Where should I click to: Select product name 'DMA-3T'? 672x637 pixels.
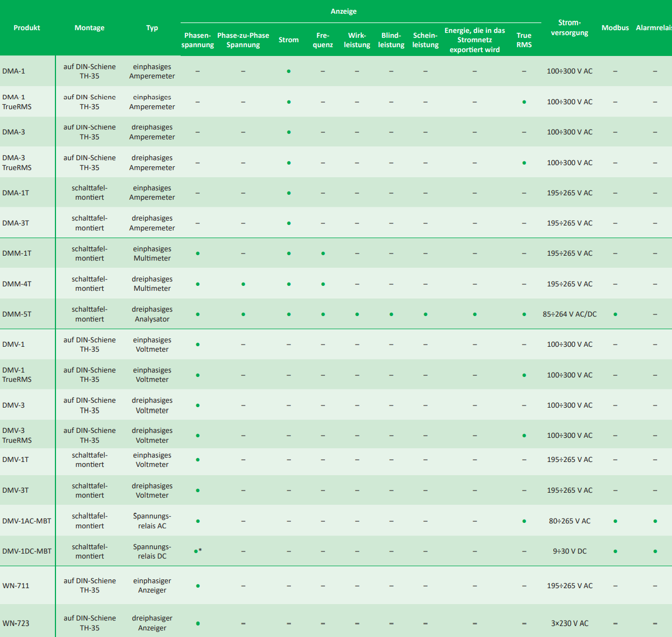pyautogui.click(x=16, y=223)
